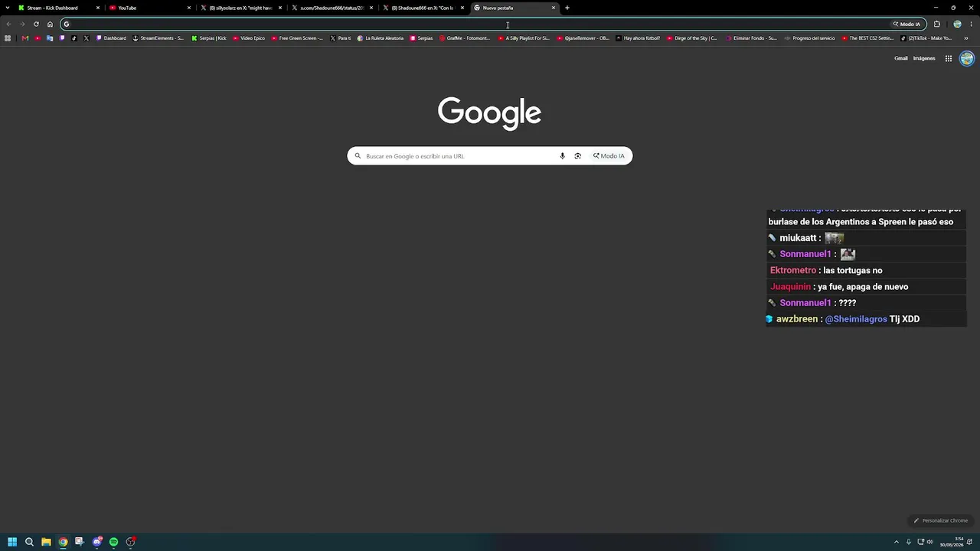980x551 pixels.
Task: Open Dirge of the Sky bookmark
Action: tap(692, 38)
